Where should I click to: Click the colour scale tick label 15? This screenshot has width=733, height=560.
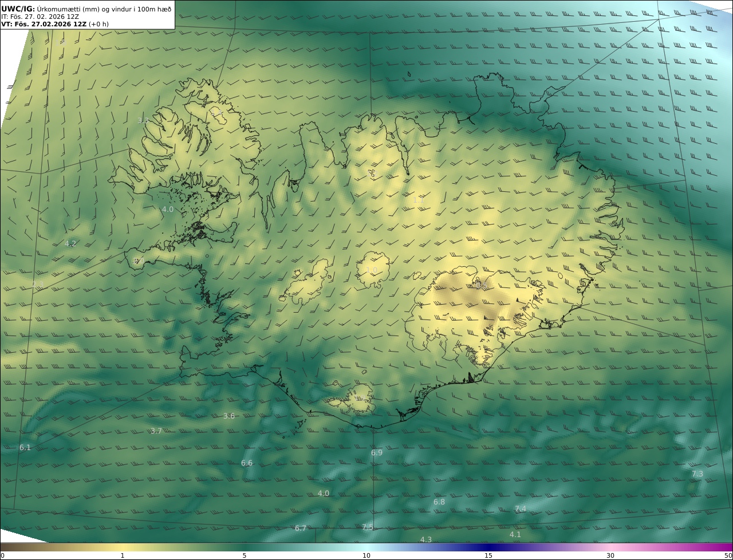point(488,555)
